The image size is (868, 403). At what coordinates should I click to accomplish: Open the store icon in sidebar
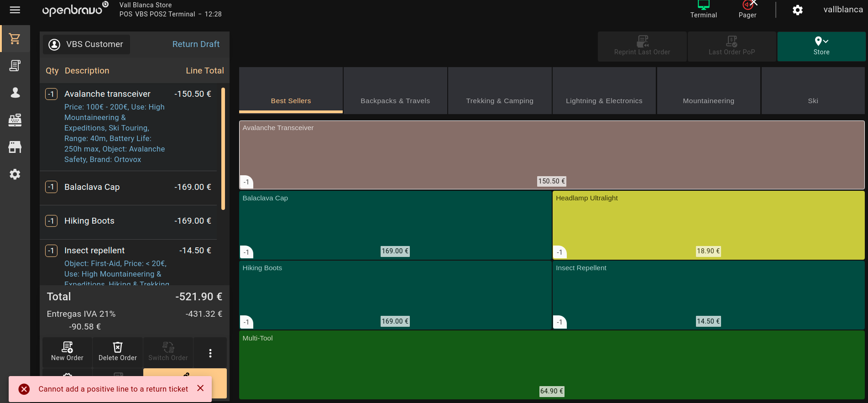coord(15,147)
